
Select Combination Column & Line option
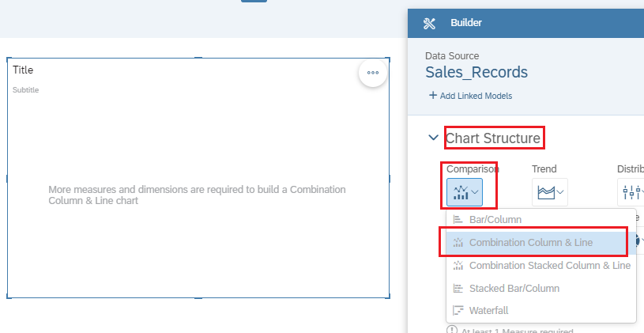[541, 243]
